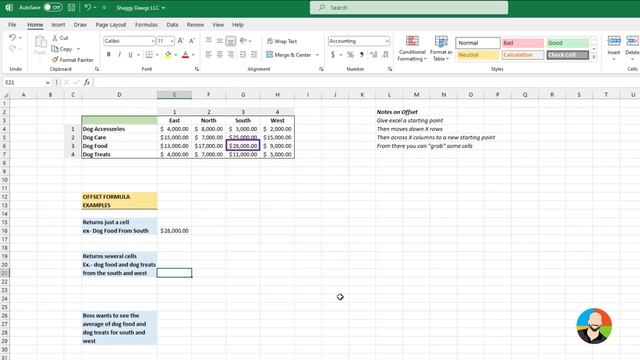The image size is (640, 360).
Task: Click the Increase Decimal icon
Action: pos(374,54)
